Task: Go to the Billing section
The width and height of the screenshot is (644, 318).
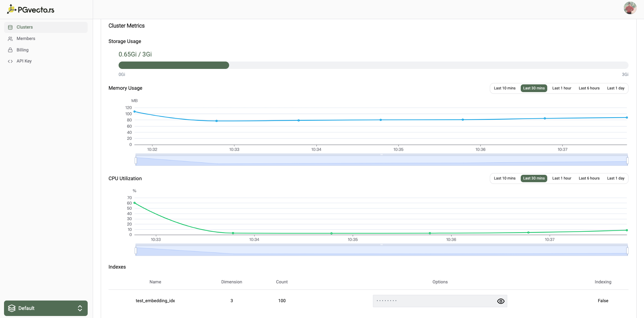Action: [23, 50]
